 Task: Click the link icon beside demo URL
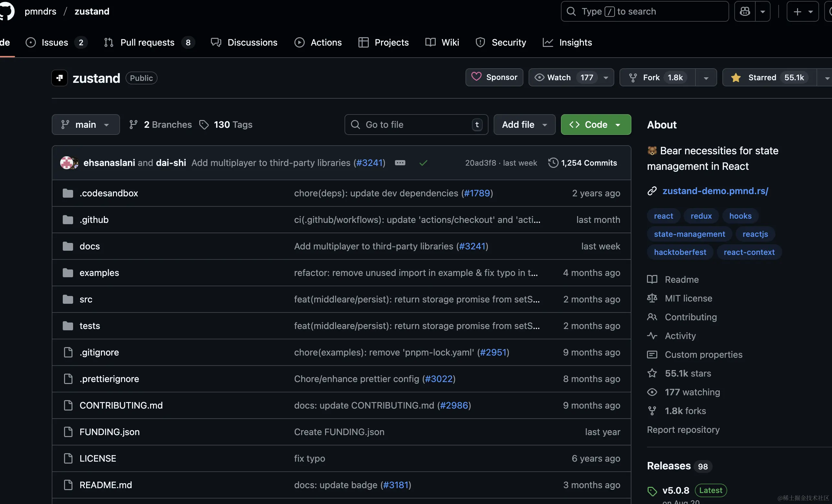coord(652,191)
